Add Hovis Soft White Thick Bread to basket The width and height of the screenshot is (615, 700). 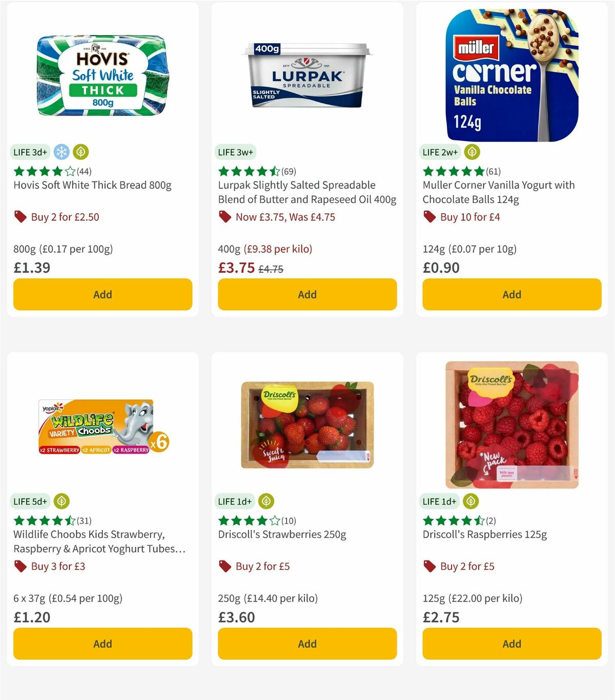click(x=102, y=295)
